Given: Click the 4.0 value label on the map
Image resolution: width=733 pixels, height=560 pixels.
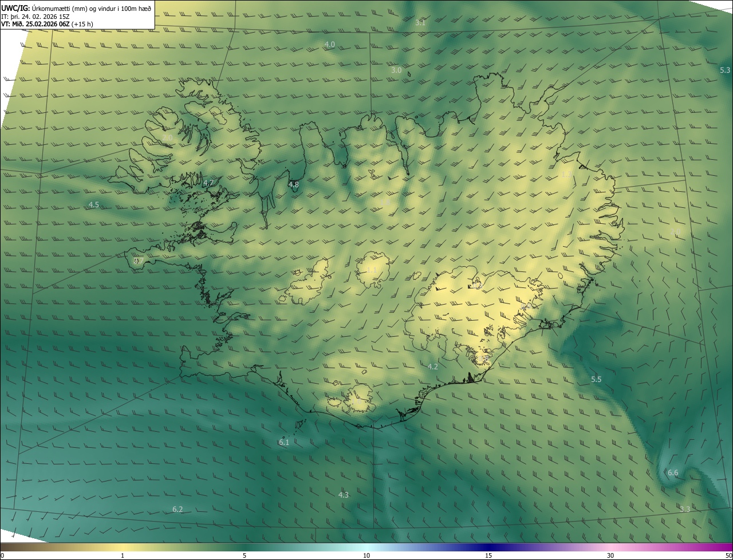Looking at the screenshot, I should [x=330, y=44].
